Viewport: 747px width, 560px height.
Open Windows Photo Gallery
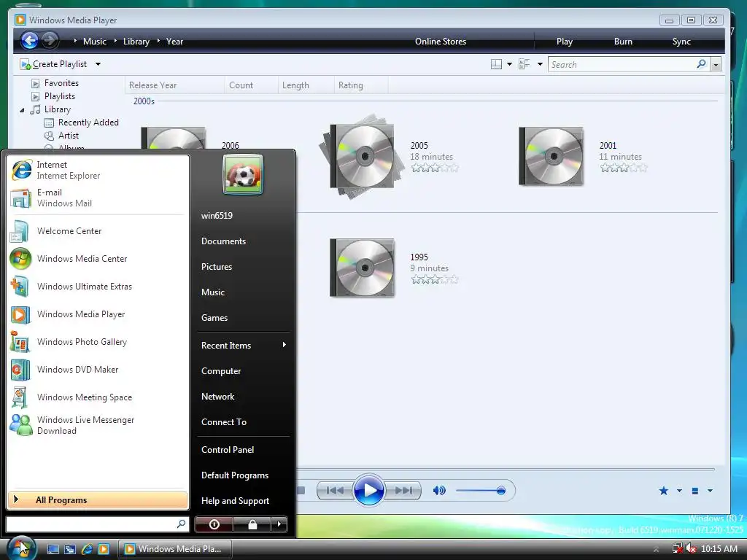pyautogui.click(x=98, y=342)
